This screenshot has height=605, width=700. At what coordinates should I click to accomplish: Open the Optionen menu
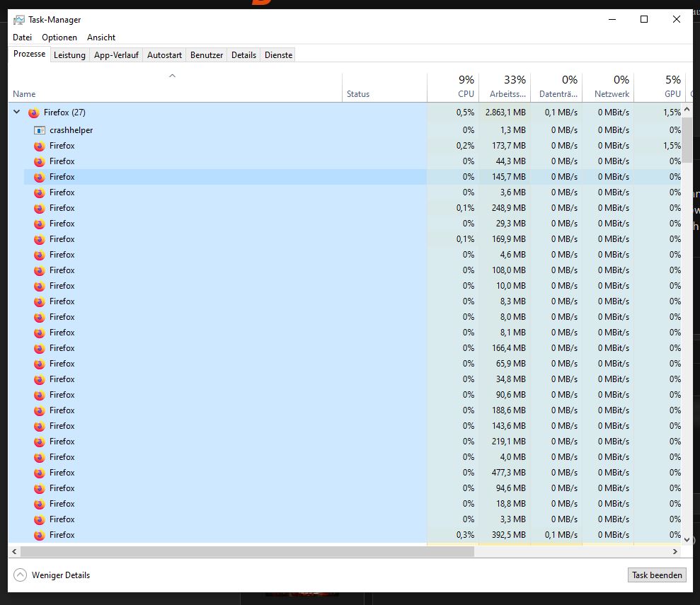(59, 38)
